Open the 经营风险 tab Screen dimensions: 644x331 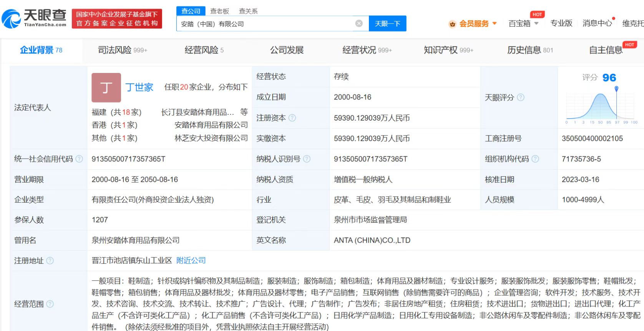coord(204,50)
